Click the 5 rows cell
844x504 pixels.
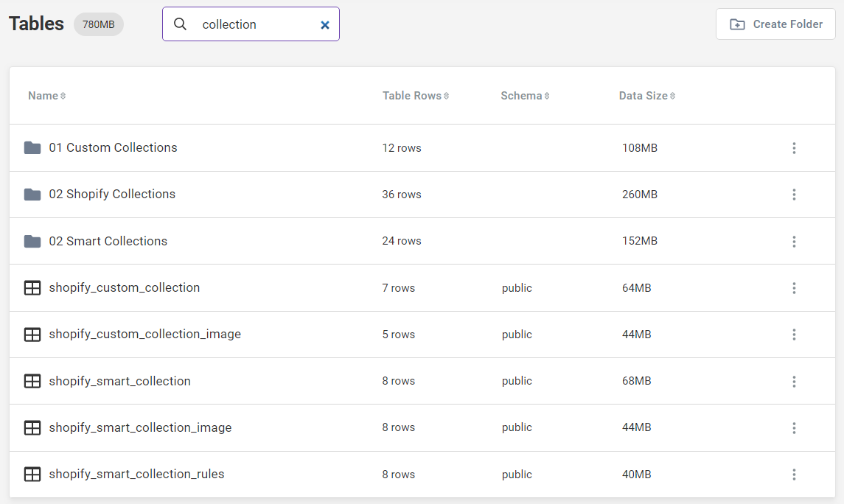[398, 335]
